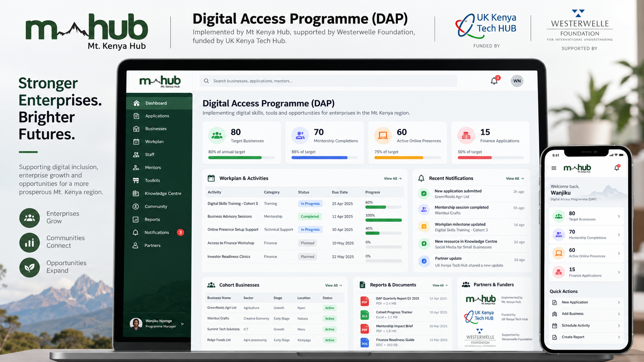Go to Businesses sidebar item
Viewport: 644px width, 362px height.
pos(159,129)
